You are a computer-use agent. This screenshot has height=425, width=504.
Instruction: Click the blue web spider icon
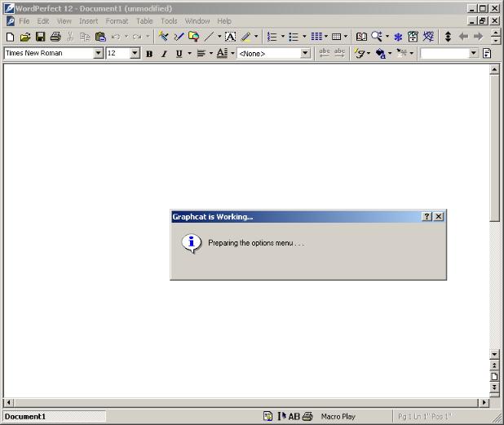click(x=428, y=37)
